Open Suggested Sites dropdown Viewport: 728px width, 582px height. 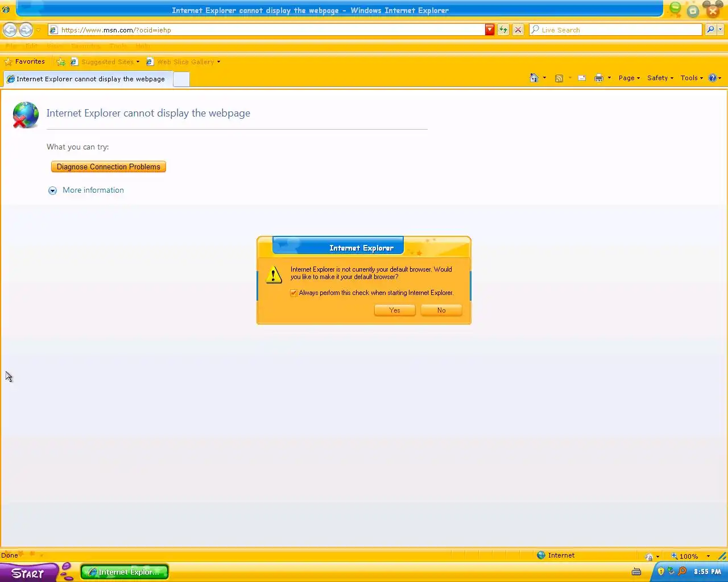click(105, 62)
